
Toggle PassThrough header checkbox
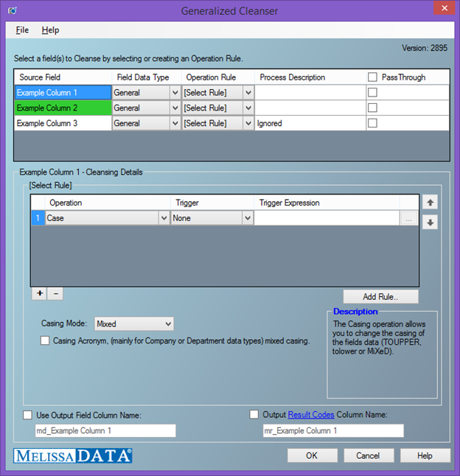(x=373, y=77)
